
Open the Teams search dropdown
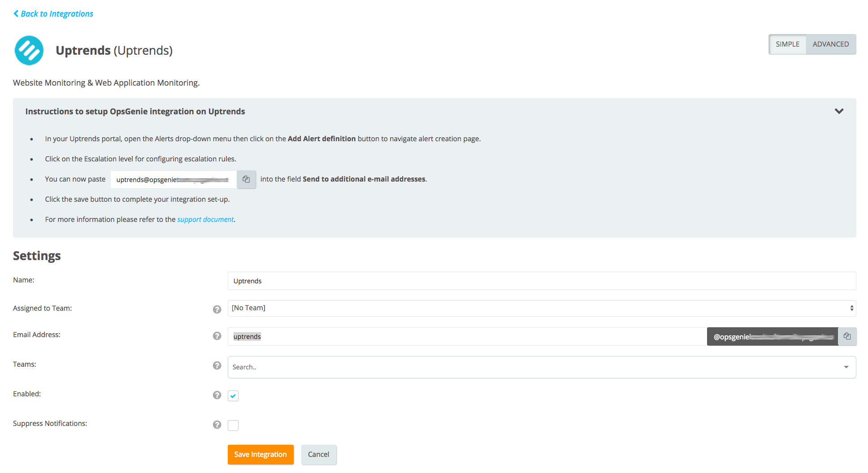pos(542,367)
